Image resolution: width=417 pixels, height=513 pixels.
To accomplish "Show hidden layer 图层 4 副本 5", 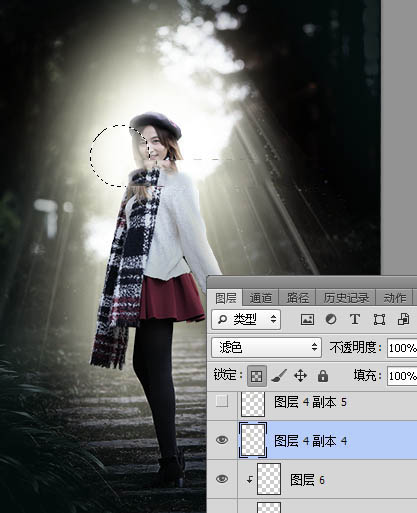I will [x=222, y=401].
